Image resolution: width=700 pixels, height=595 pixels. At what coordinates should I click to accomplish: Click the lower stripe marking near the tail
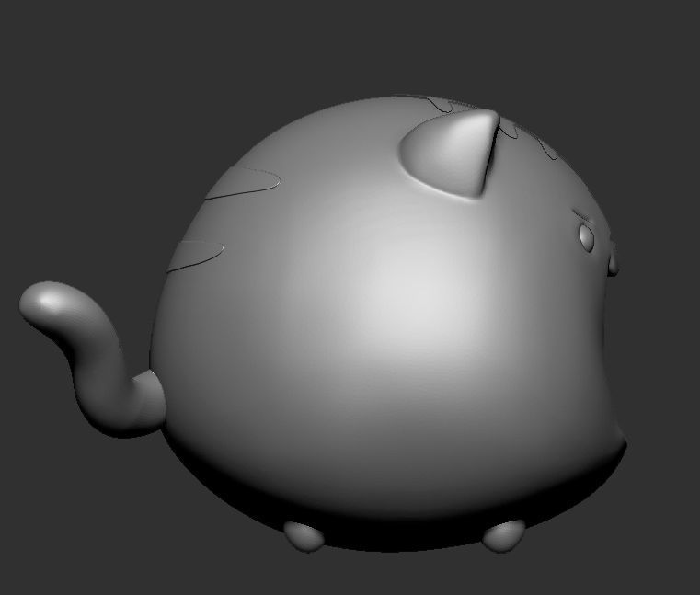pos(195,257)
